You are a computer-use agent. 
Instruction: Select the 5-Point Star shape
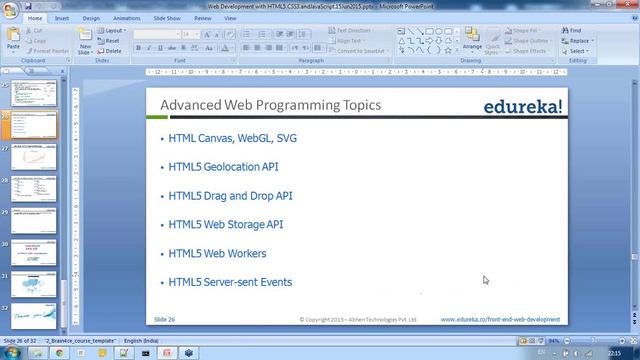point(448,50)
